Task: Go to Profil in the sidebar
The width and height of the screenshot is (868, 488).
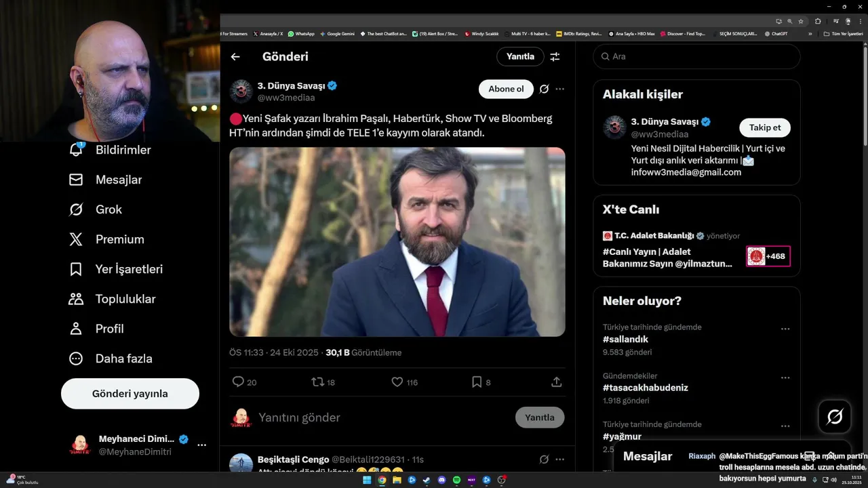Action: click(x=96, y=329)
